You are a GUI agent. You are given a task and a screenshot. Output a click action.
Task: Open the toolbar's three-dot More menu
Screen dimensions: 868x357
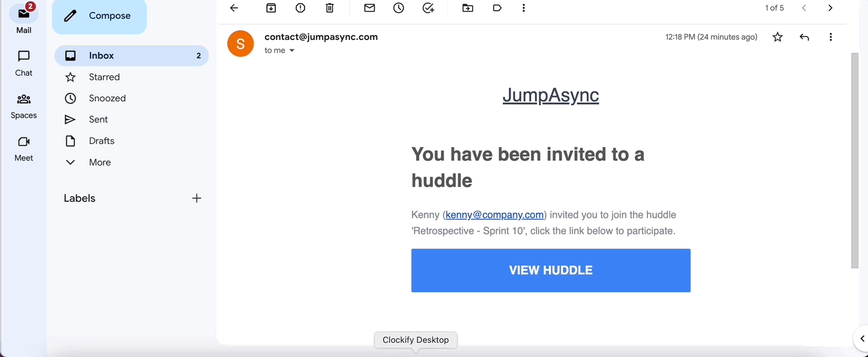(x=523, y=8)
